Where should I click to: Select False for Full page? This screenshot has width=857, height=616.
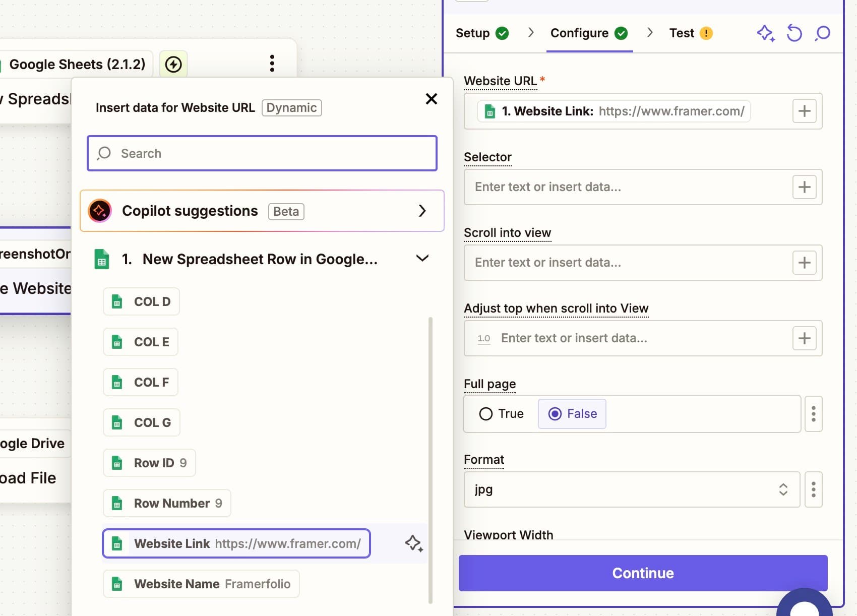(572, 414)
